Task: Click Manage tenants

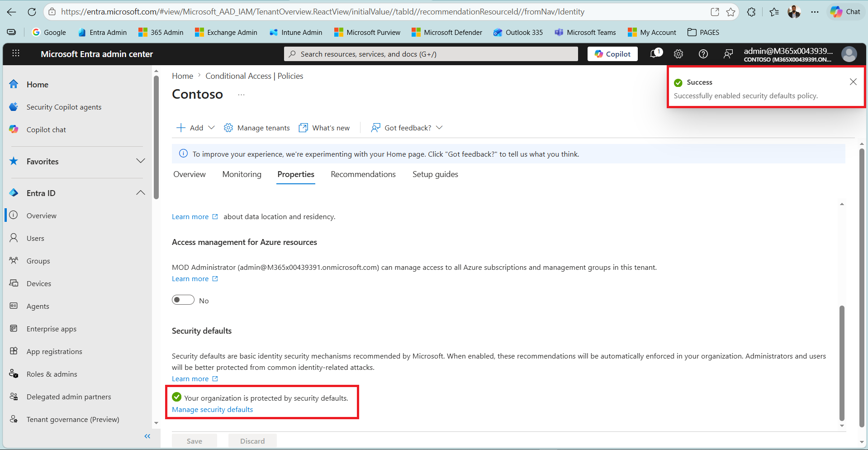Action: point(257,128)
